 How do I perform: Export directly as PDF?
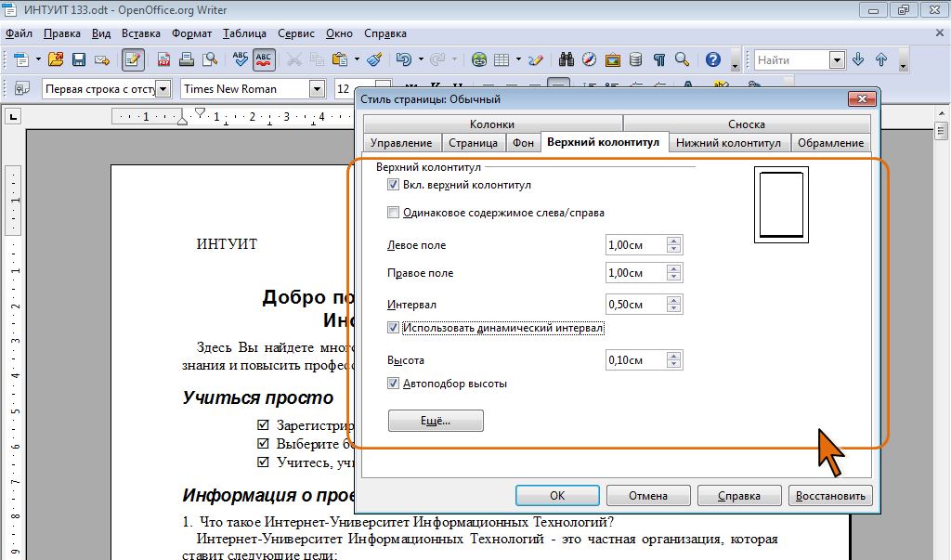(163, 59)
